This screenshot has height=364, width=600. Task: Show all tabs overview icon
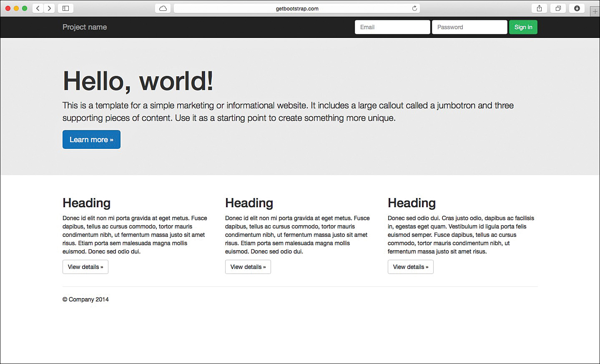[x=558, y=8]
